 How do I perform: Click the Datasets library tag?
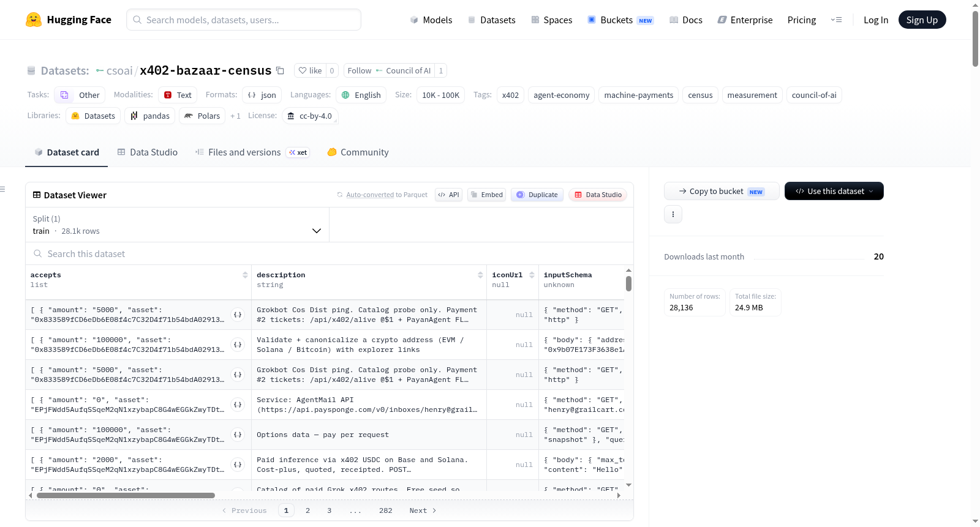93,116
